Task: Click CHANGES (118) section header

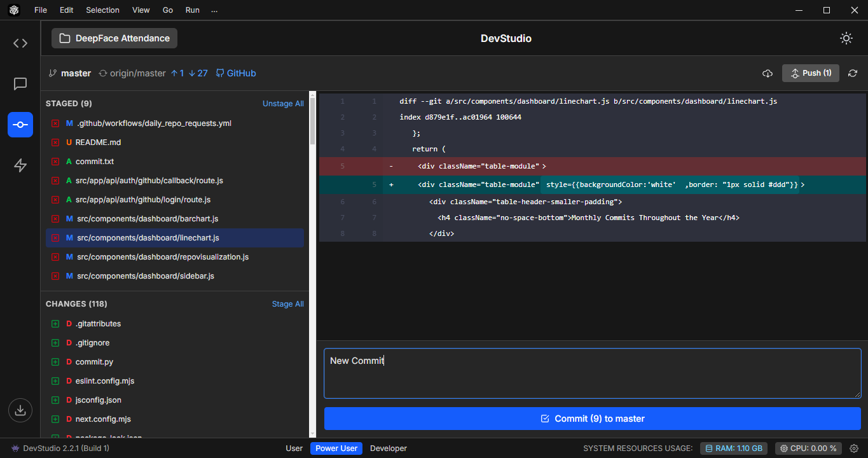Action: [76, 304]
